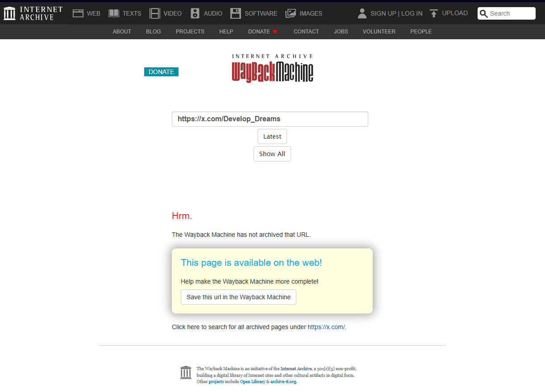Open the footer projects link
The height and width of the screenshot is (392, 545).
[x=216, y=382]
